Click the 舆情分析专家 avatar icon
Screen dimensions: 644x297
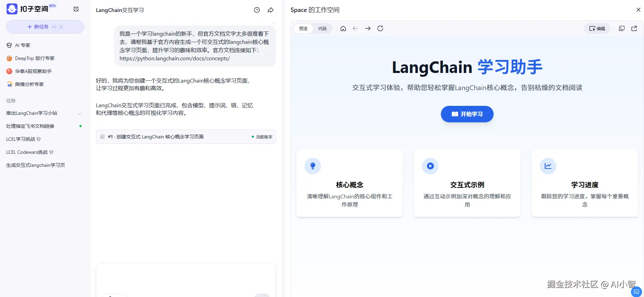coord(9,84)
